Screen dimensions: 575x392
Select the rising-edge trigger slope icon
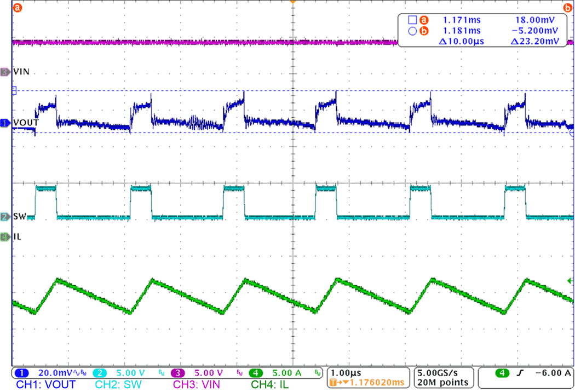520,373
